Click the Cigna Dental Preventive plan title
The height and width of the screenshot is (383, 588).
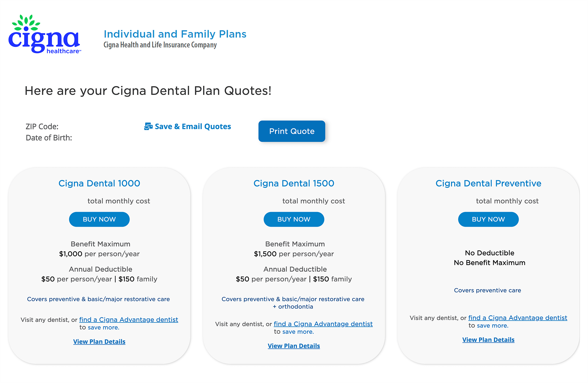[488, 183]
